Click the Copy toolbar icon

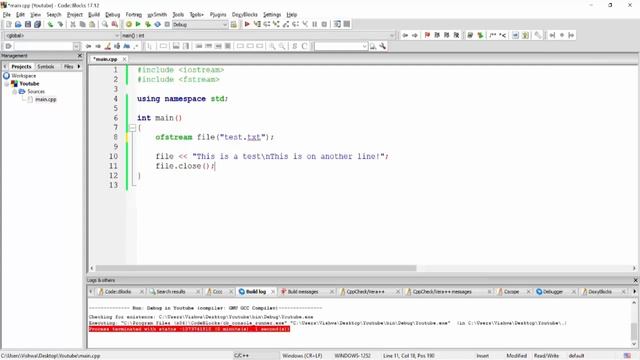coord(82,24)
